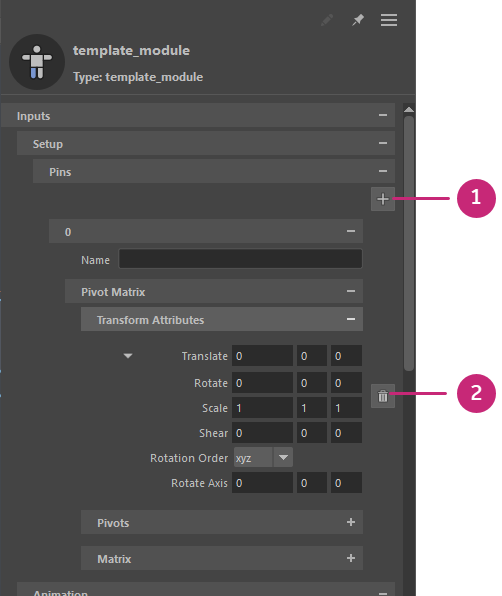The image size is (502, 596).
Task: Add a new pin with plus button
Action: [383, 199]
